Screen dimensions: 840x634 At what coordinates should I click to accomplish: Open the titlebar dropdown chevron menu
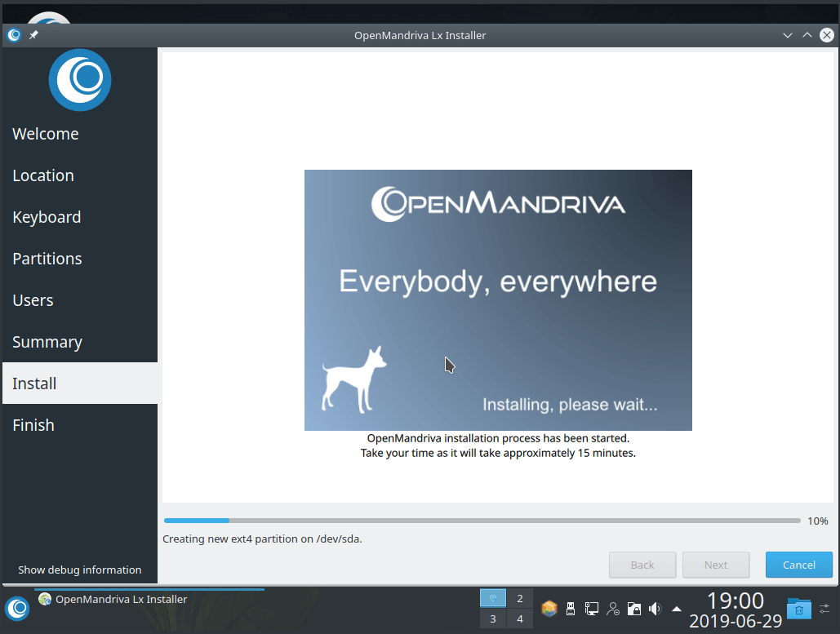pyautogui.click(x=787, y=35)
